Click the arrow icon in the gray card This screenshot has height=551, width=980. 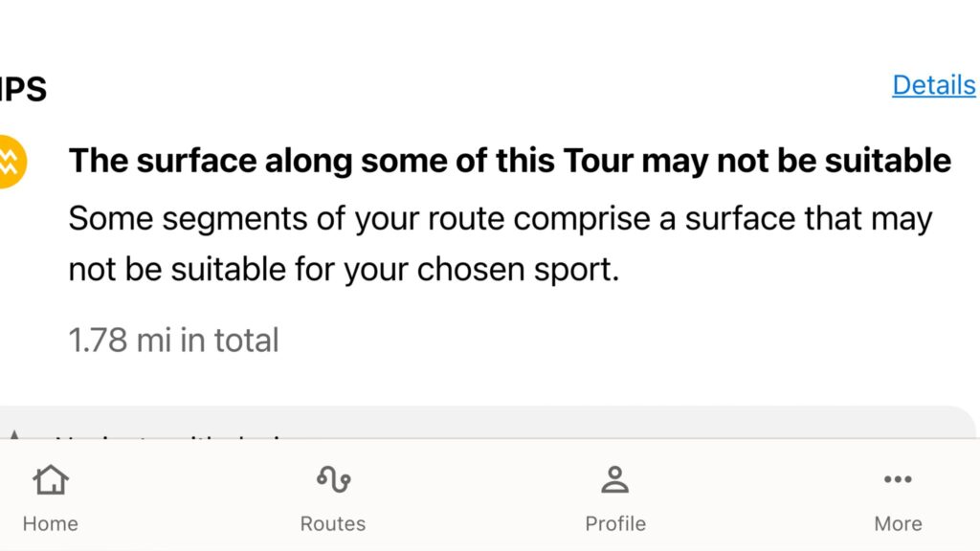(x=13, y=436)
